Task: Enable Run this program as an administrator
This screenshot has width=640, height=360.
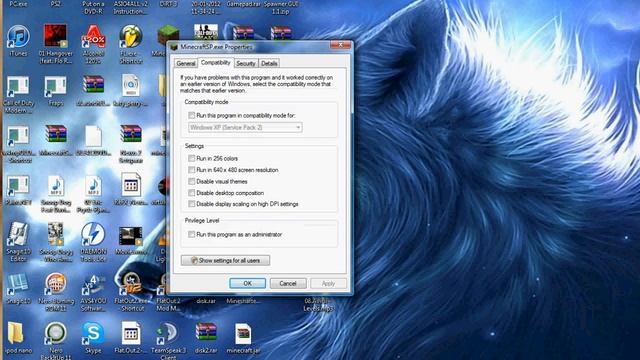Action: pyautogui.click(x=191, y=234)
